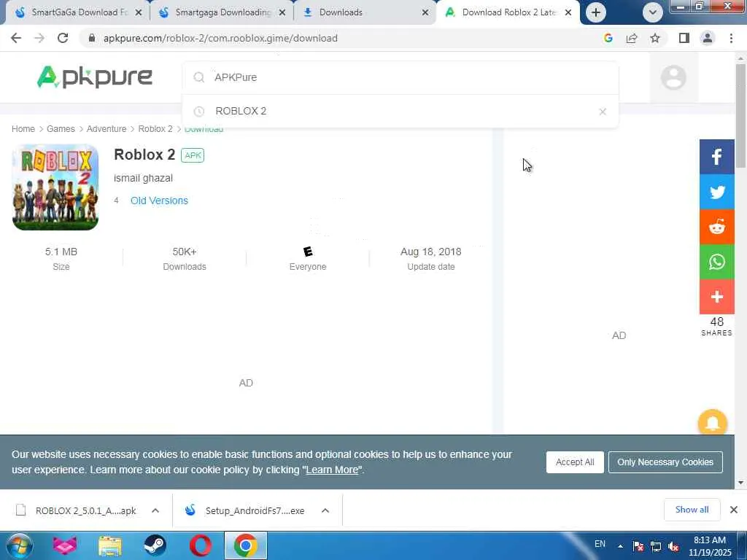This screenshot has width=747, height=560.
Task: Close the downloads shelf
Action: pos(734,510)
